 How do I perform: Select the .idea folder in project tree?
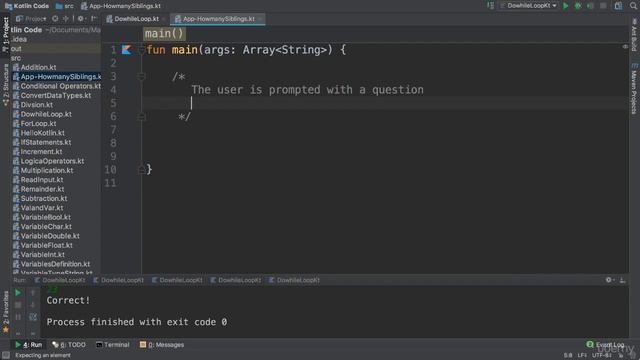[19, 39]
